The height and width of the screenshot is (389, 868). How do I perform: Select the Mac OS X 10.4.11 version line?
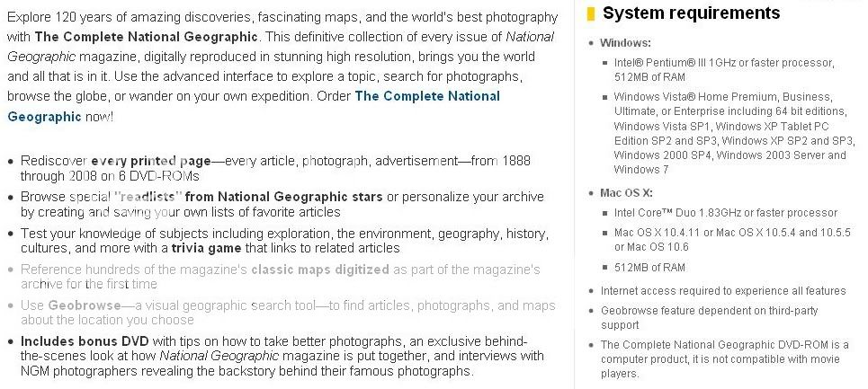[x=732, y=240]
